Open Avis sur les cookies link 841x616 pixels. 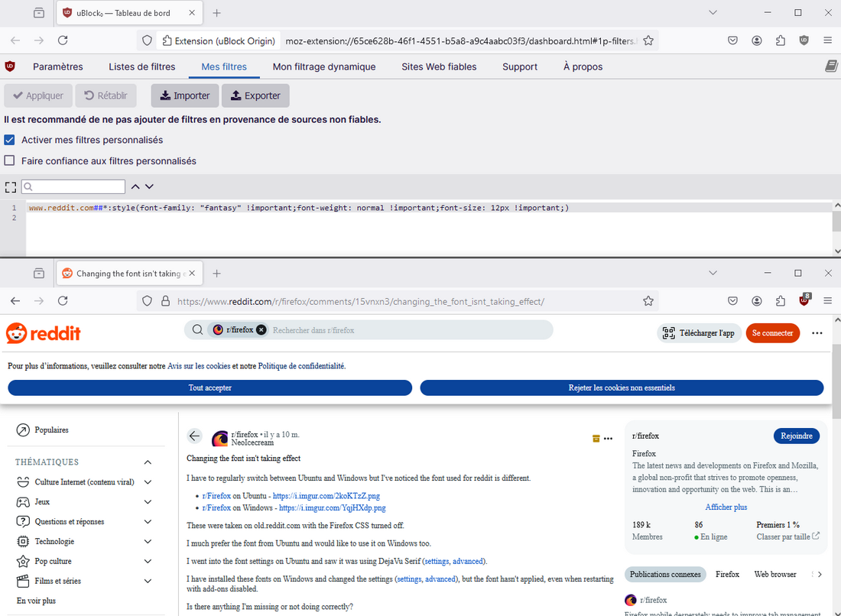[199, 366]
